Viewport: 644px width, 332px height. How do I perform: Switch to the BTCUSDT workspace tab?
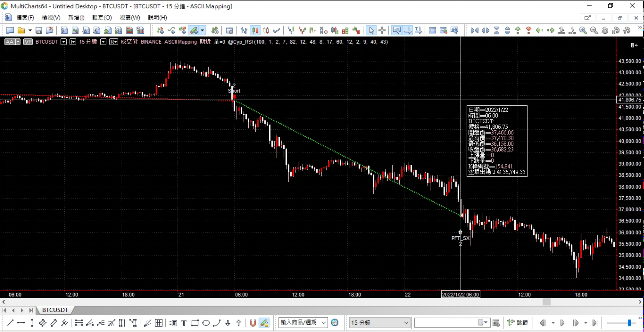point(55,310)
